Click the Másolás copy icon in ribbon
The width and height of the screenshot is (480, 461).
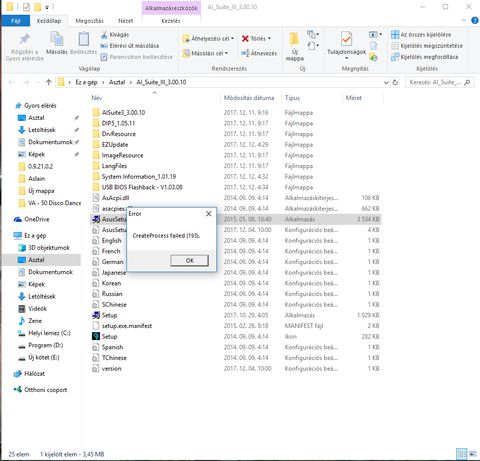point(57,39)
